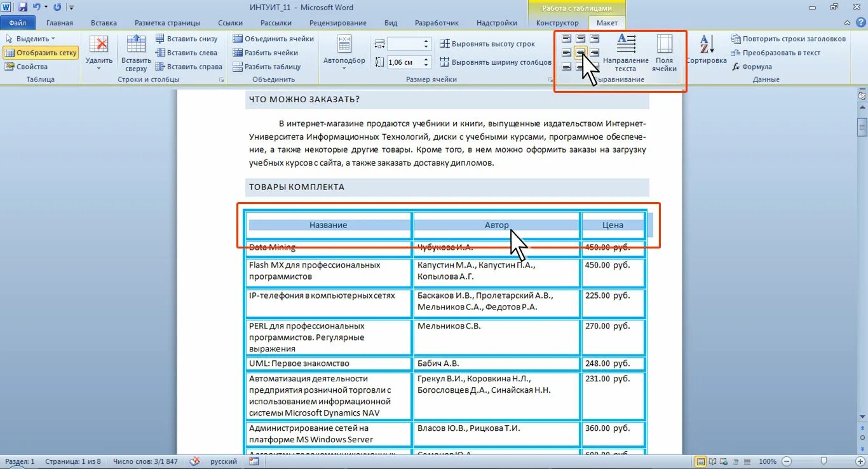This screenshot has height=469, width=868.
Task: Switch to the Вставка tab
Action: 104,23
